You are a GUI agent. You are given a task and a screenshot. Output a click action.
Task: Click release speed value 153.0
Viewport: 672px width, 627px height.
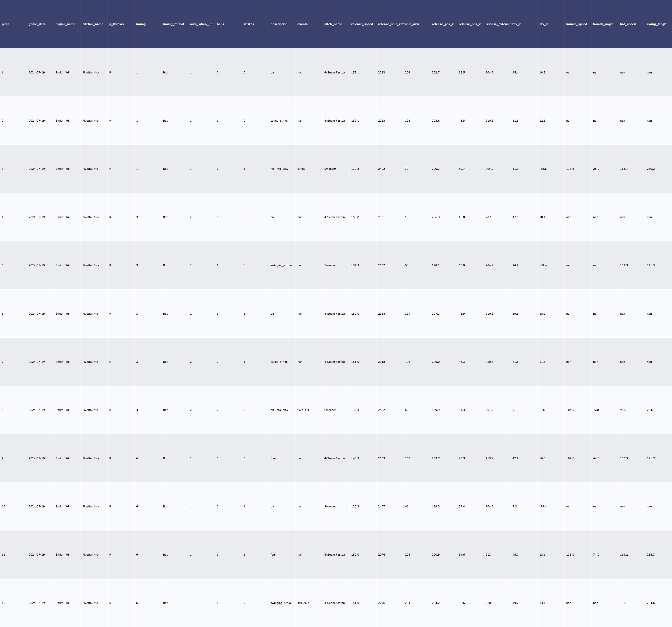tap(355, 217)
